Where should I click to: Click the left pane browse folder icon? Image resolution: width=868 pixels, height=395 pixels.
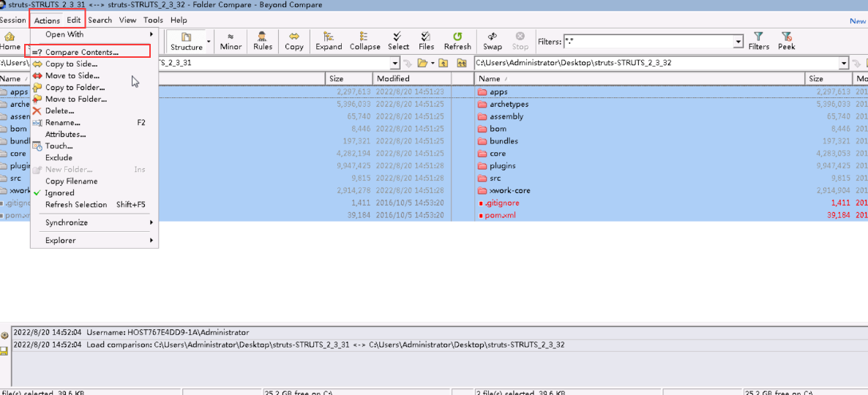click(x=423, y=63)
